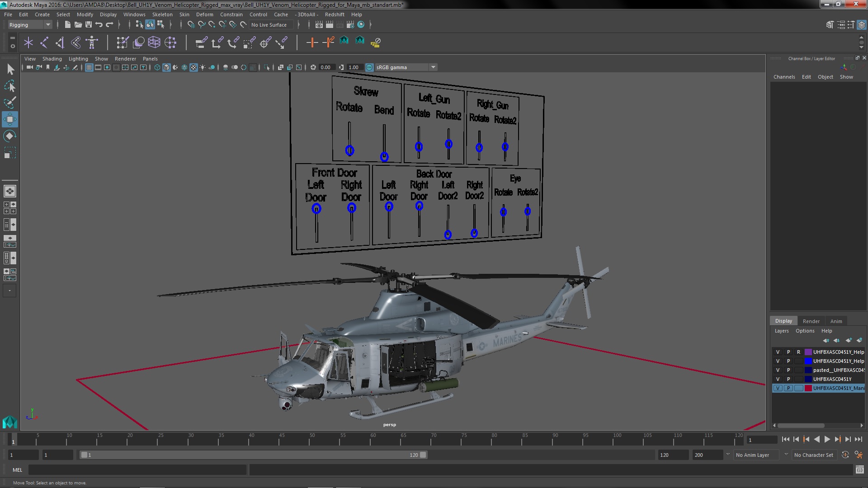
Task: Toggle playback P of UHFBXASC0451Y layer
Action: click(788, 379)
